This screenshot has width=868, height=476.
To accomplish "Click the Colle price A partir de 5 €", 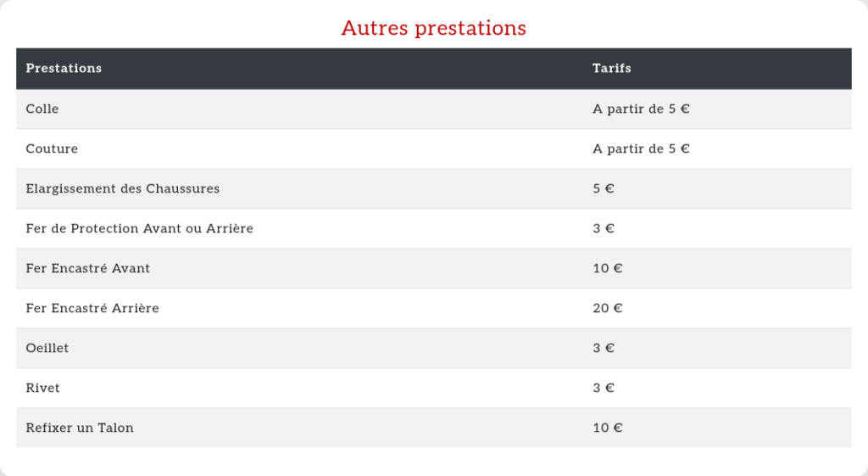I will tap(641, 109).
